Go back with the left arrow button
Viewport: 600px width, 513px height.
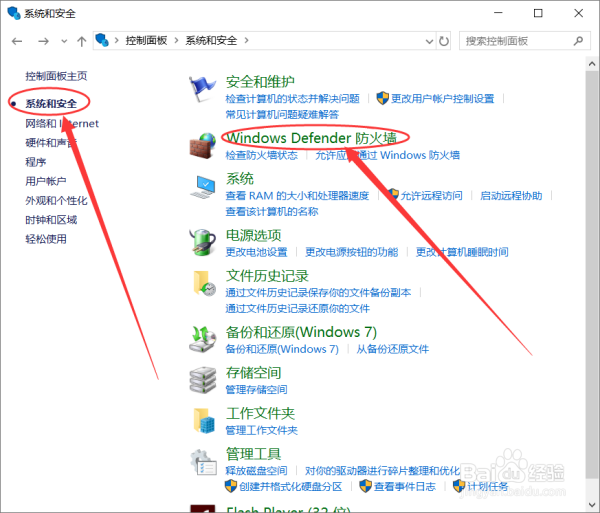tap(17, 41)
